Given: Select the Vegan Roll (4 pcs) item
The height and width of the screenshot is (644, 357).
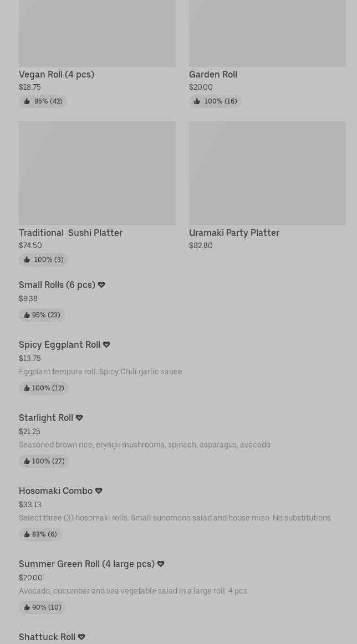Looking at the screenshot, I should click(57, 74).
